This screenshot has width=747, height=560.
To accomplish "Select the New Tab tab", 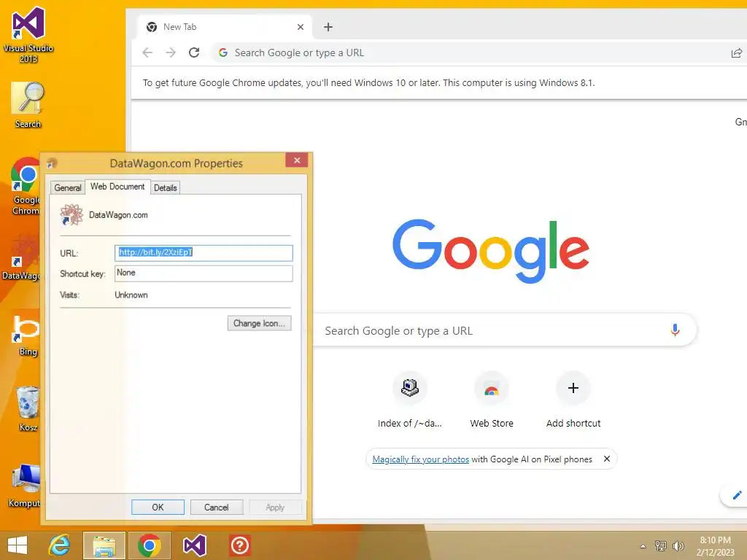I will coord(224,27).
